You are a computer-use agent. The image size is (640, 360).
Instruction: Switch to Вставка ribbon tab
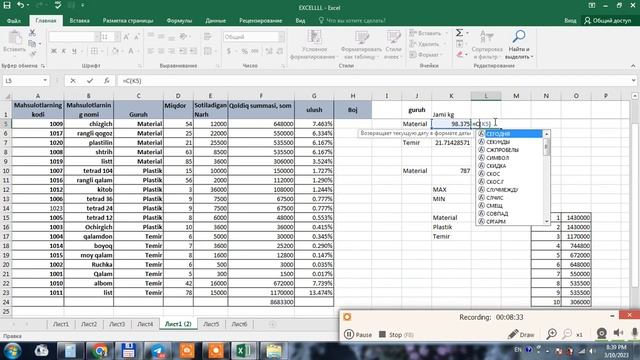79,20
